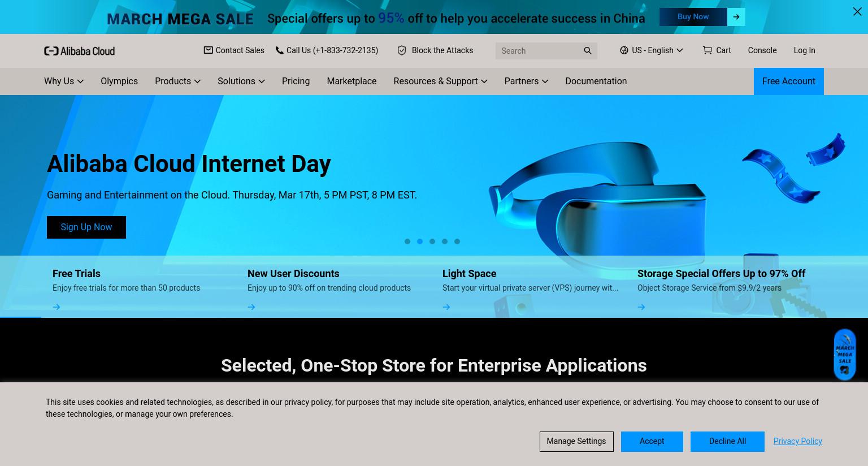Click the arrow under Free Trials
The height and width of the screenshot is (466, 868).
[x=57, y=307]
